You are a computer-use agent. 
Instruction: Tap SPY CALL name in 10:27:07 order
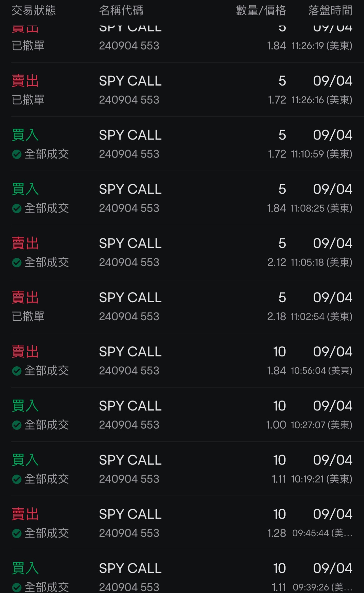click(130, 406)
